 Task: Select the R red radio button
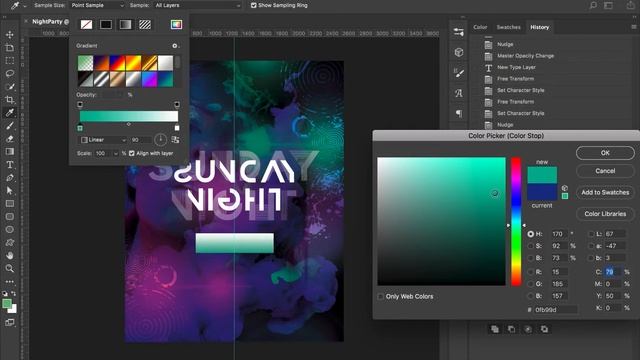click(x=530, y=271)
